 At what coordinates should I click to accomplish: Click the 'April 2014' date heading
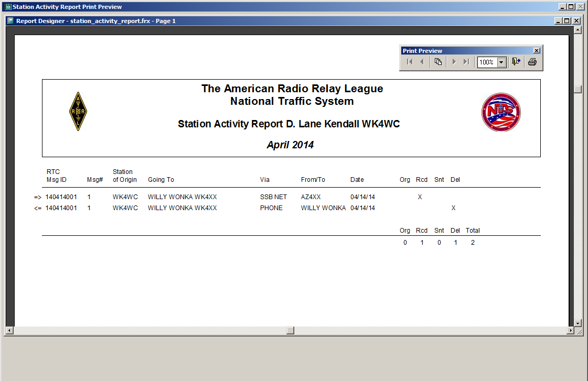[x=290, y=145]
